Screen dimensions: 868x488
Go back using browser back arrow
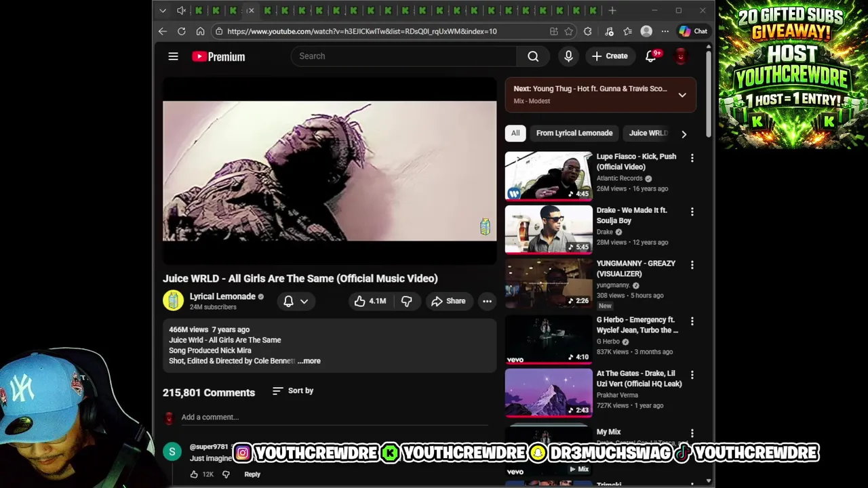coord(163,31)
